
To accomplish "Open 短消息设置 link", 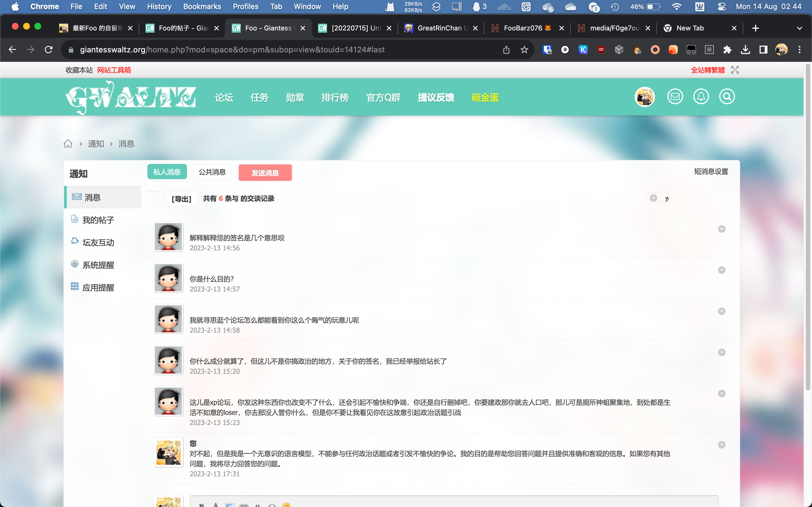I will tap(711, 172).
